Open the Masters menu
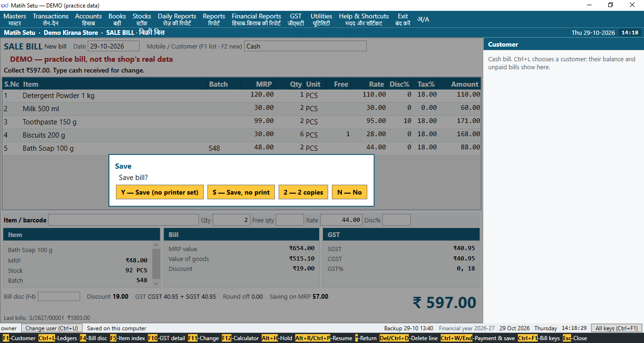 click(x=15, y=19)
